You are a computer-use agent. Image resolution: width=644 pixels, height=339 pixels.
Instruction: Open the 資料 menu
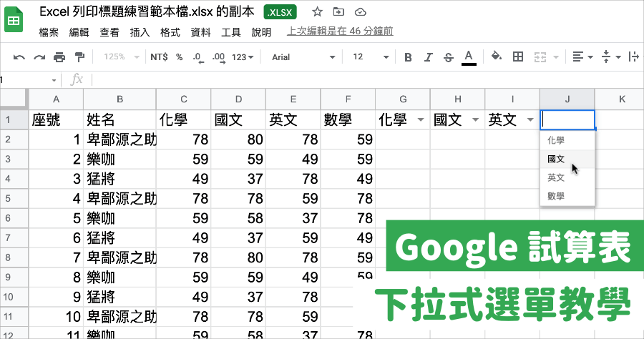click(201, 32)
